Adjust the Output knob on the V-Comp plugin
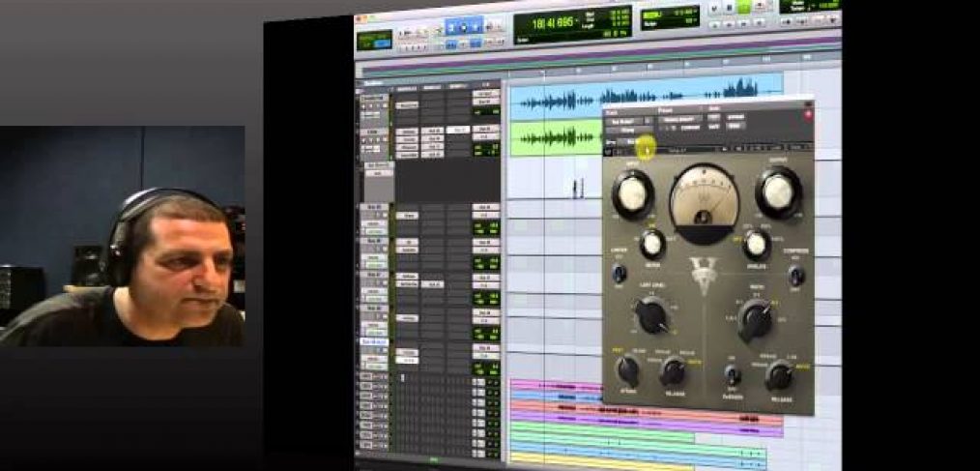980x471 pixels. pyautogui.click(x=778, y=191)
